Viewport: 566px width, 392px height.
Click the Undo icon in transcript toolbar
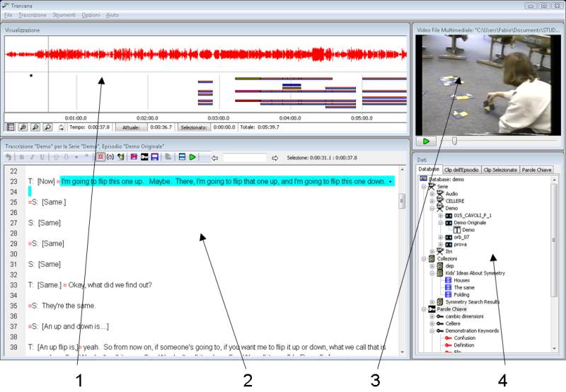(8, 157)
